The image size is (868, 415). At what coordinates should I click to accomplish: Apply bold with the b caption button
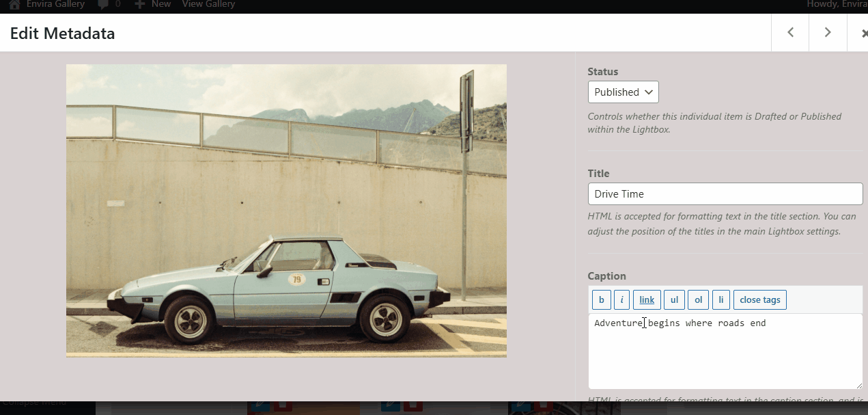click(601, 300)
